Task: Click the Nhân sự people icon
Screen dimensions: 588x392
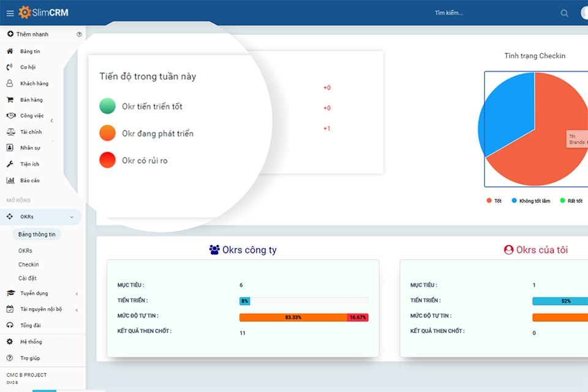Action: click(x=10, y=147)
